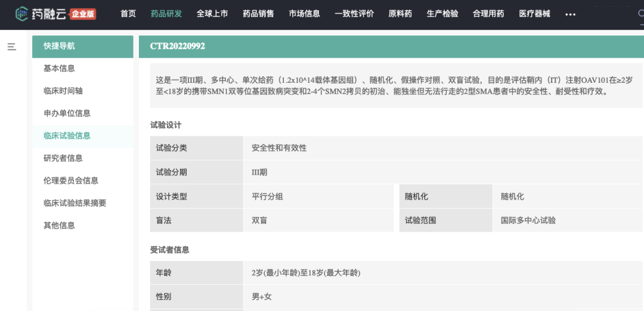Click the search icon in top bar
The image size is (644, 311).
[x=640, y=14]
